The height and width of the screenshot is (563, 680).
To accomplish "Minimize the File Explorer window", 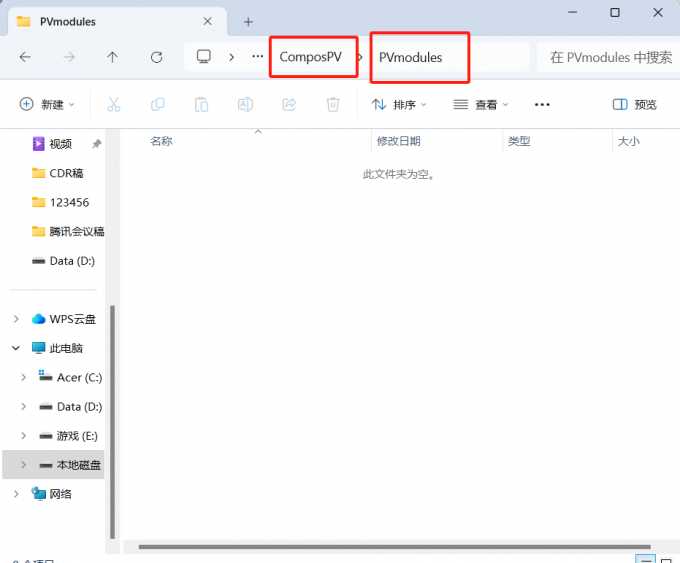I will click(572, 13).
